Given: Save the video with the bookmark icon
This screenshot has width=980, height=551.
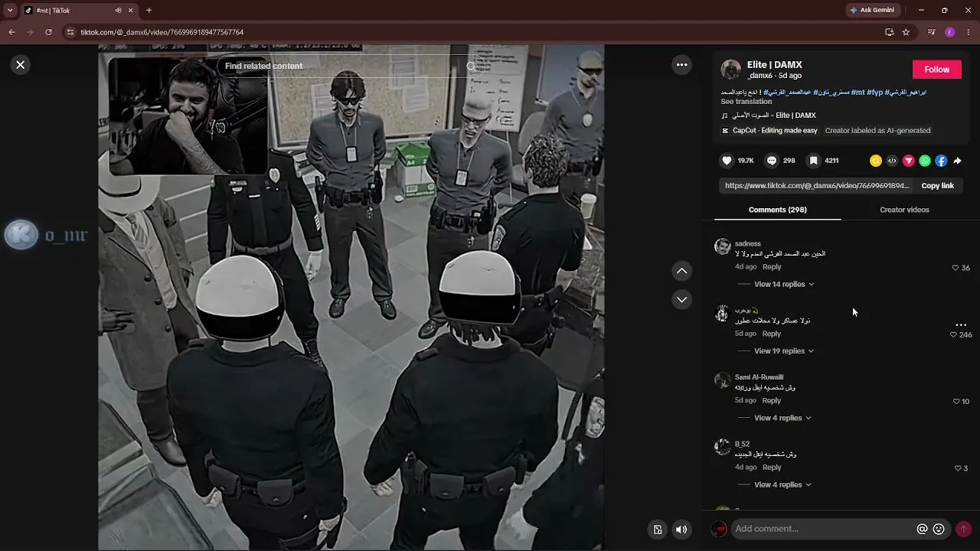Looking at the screenshot, I should (814, 161).
